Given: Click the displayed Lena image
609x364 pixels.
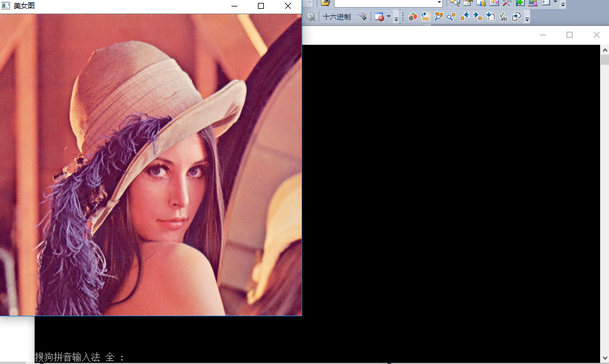Looking at the screenshot, I should [151, 165].
